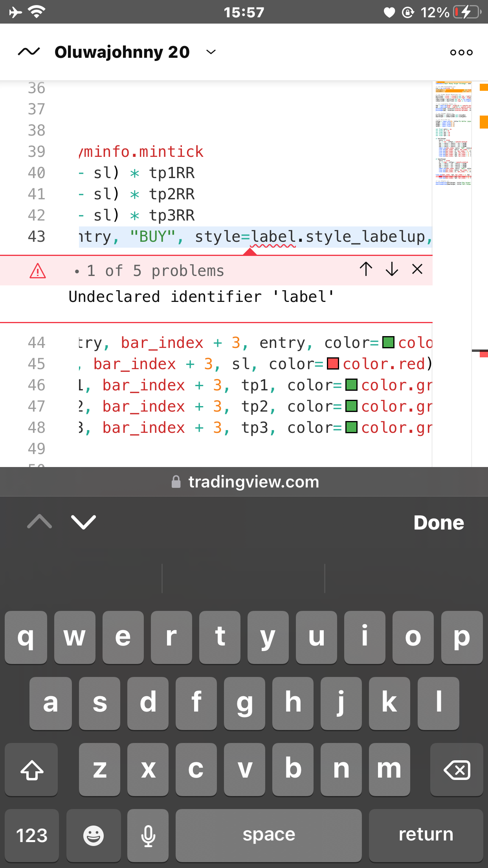Click the green color swatch on line 46
The width and height of the screenshot is (488, 868).
[x=351, y=385]
